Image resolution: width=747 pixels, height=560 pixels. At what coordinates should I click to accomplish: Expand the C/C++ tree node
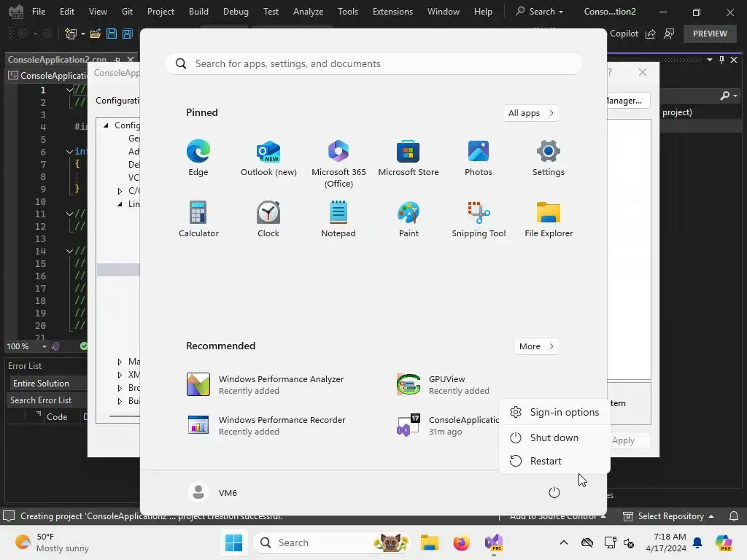coord(120,191)
